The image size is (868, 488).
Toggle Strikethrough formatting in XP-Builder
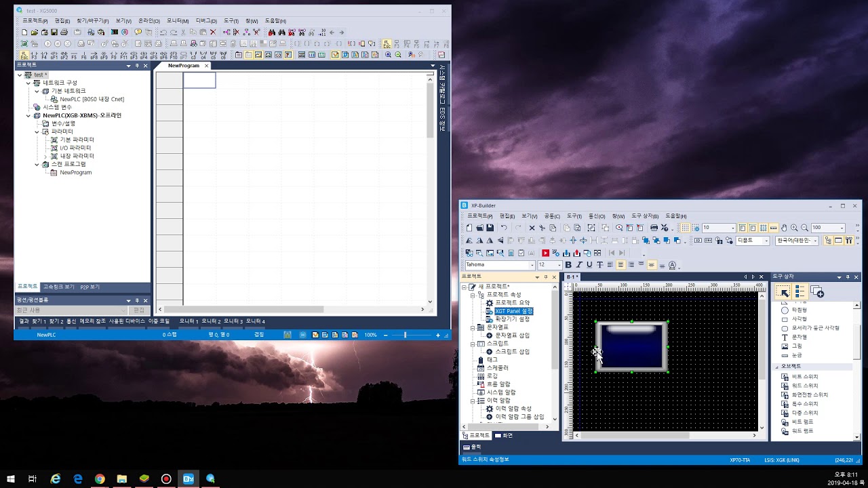pyautogui.click(x=599, y=265)
